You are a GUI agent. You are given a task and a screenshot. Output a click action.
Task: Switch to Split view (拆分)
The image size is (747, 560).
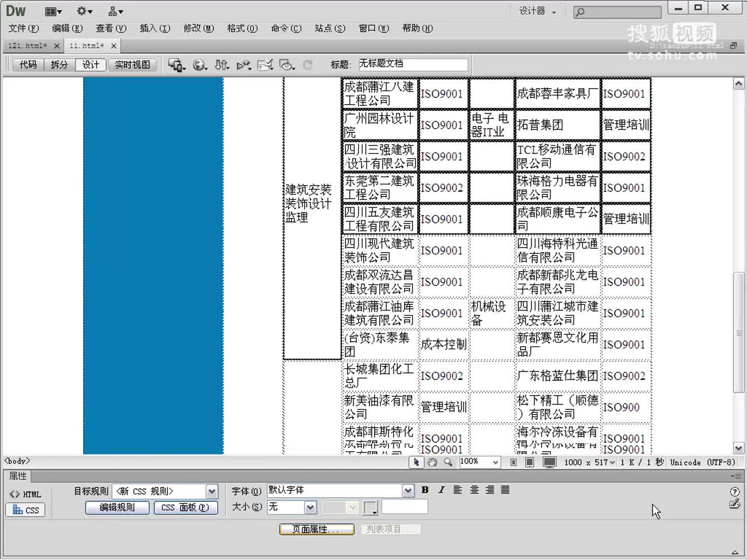pyautogui.click(x=59, y=65)
